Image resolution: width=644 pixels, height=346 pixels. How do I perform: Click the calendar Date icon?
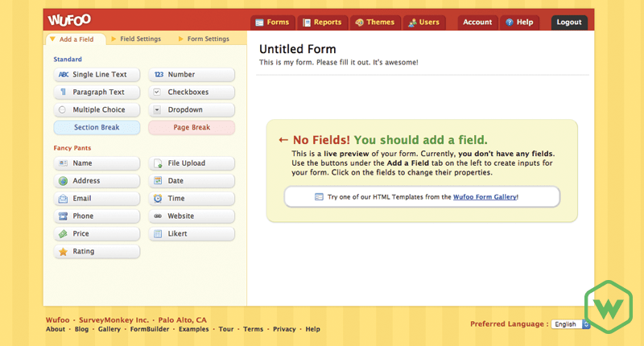(x=158, y=180)
